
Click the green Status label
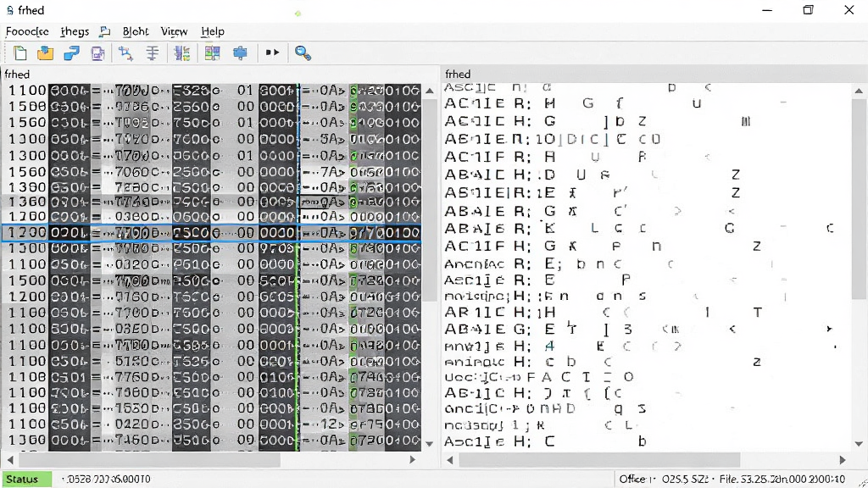[x=26, y=480]
